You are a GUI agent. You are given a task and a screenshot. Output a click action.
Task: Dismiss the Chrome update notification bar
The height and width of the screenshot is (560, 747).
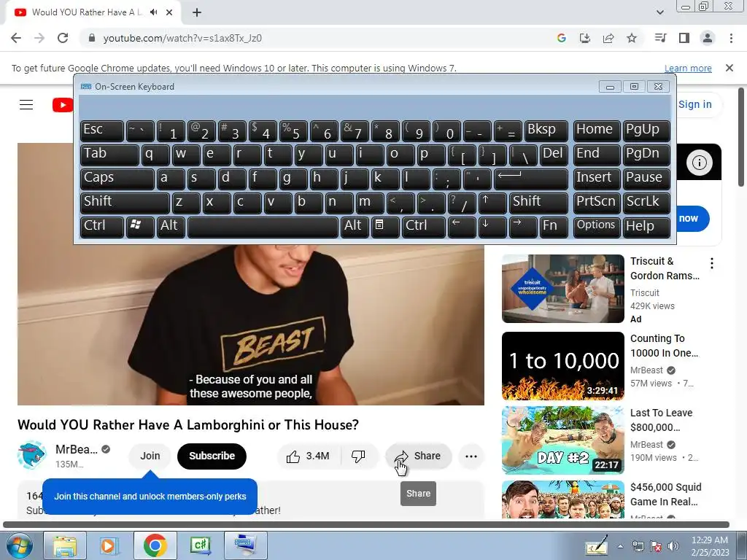pos(729,68)
